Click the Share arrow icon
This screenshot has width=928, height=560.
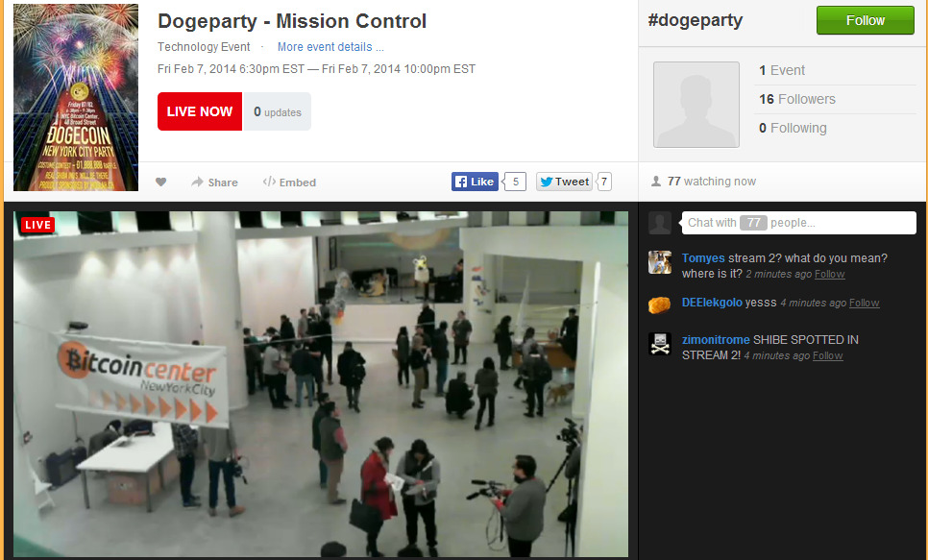[x=197, y=182]
